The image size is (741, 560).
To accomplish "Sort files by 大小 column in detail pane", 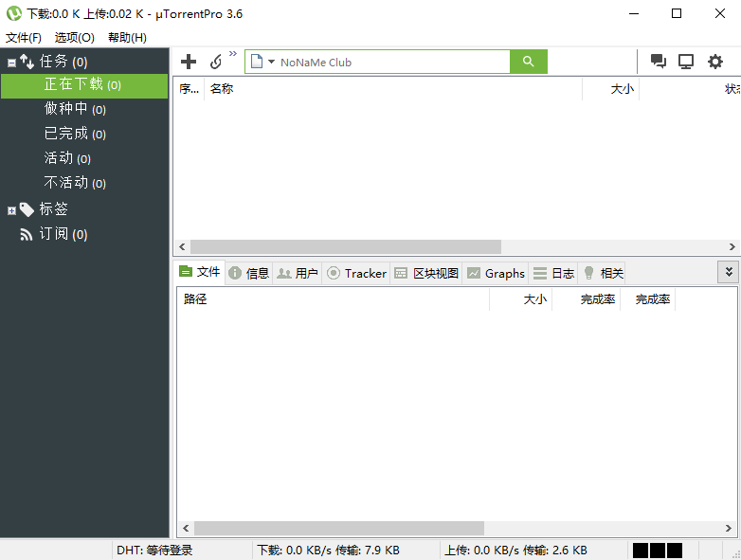I will [x=521, y=299].
